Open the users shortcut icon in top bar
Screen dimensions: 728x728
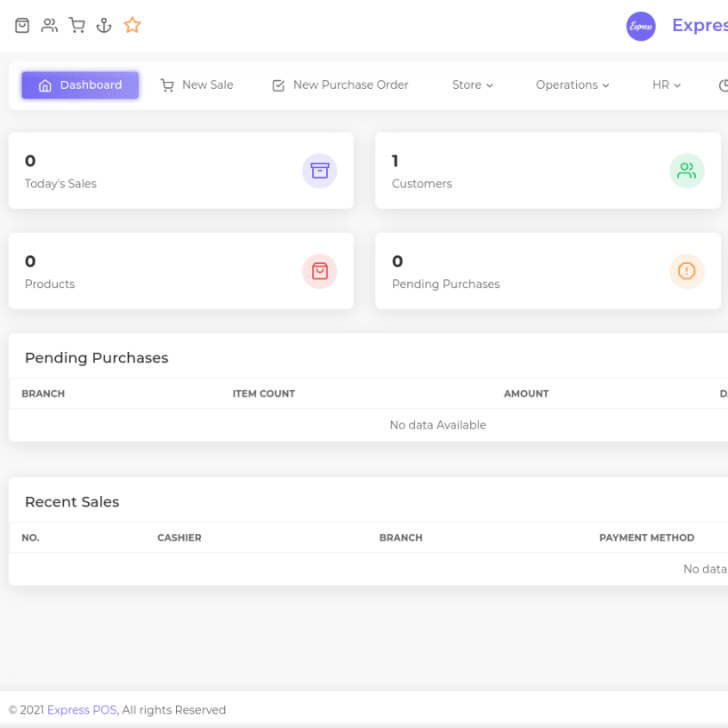[x=49, y=25]
